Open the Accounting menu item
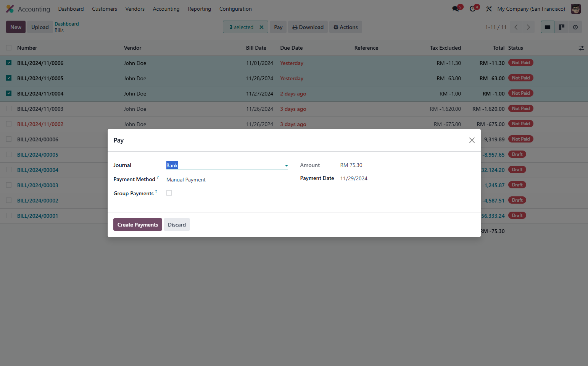Screen dimensions: 588x366 tap(166, 9)
